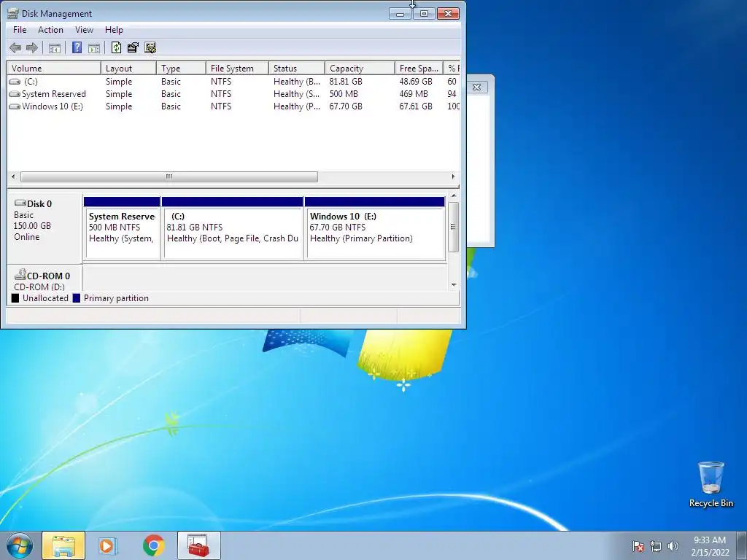This screenshot has height=560, width=747.
Task: Click the 48.69 GB free space cell
Action: pyautogui.click(x=415, y=82)
